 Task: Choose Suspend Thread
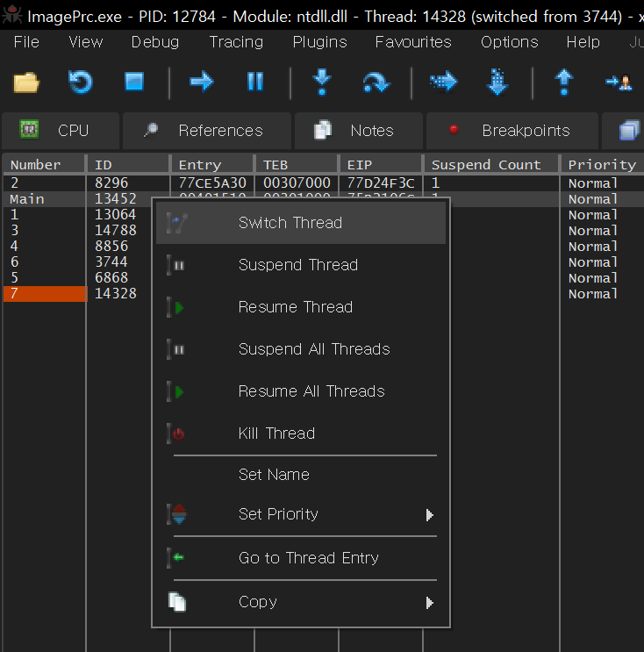[x=301, y=265]
